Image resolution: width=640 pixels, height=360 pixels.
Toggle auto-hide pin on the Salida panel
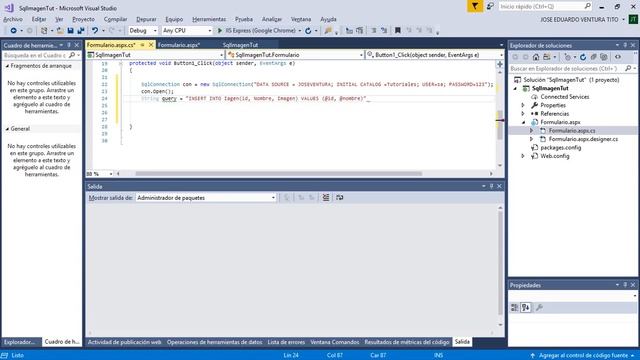491,186
